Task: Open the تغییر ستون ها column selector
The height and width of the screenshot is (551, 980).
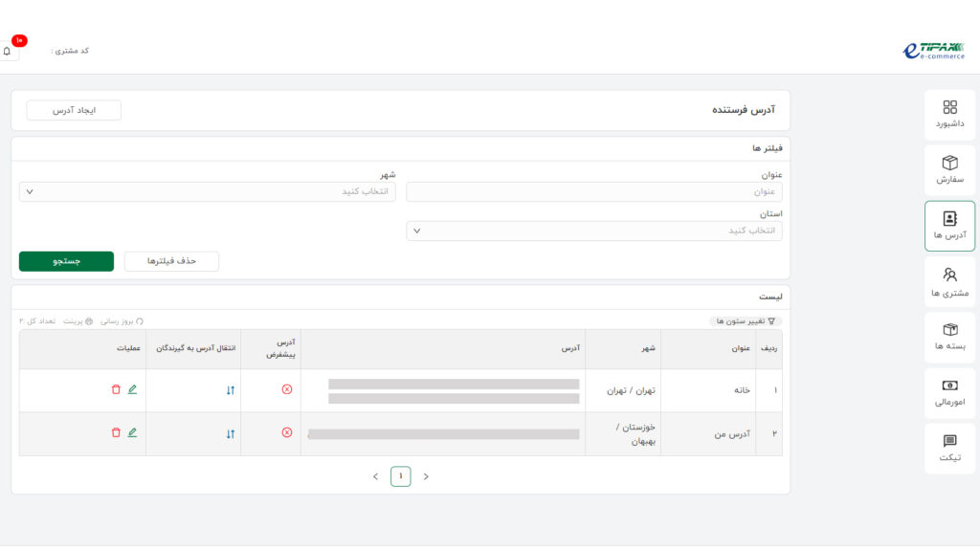Action: tap(746, 321)
